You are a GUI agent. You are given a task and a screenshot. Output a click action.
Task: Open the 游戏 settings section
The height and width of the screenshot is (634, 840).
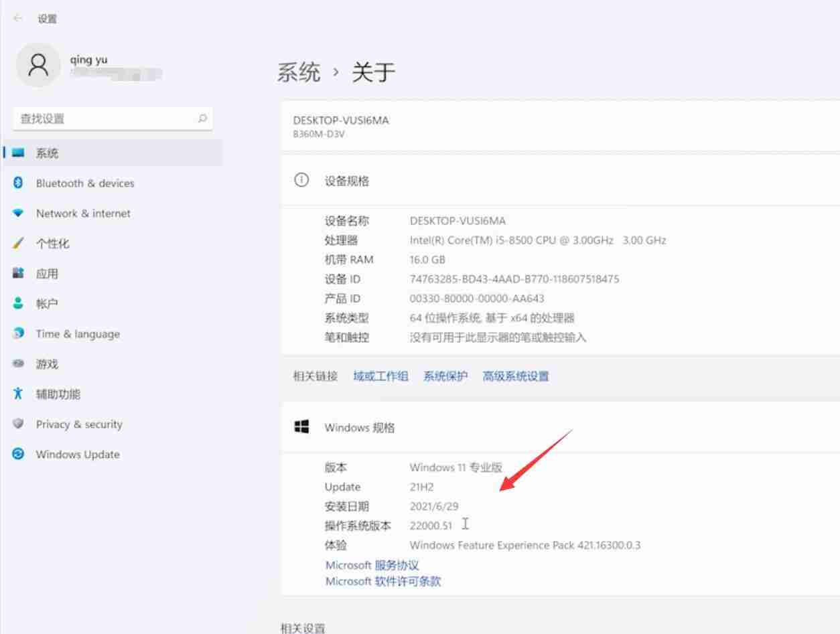(x=45, y=364)
